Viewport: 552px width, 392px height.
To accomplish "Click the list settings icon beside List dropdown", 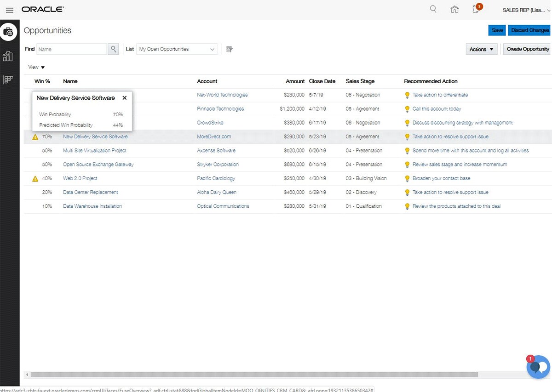I will pos(230,49).
